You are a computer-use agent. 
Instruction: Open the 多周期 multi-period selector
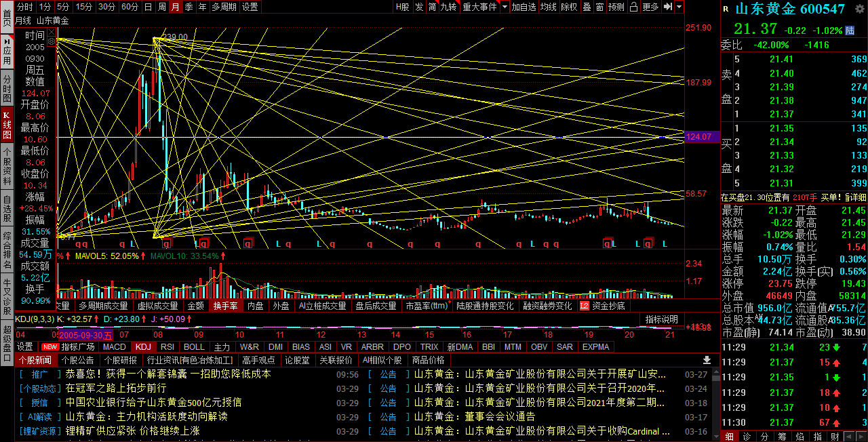coord(224,7)
